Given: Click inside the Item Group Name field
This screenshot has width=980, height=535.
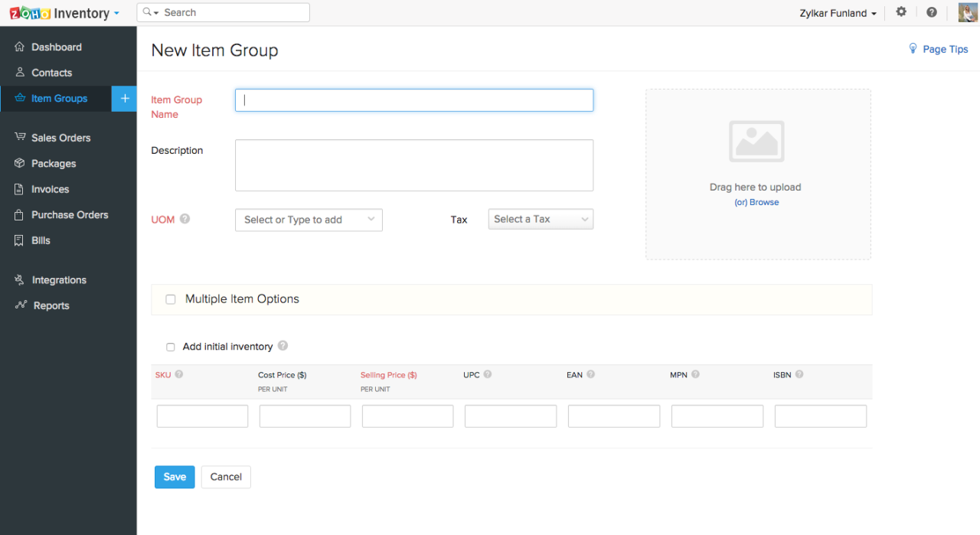Looking at the screenshot, I should pyautogui.click(x=413, y=99).
